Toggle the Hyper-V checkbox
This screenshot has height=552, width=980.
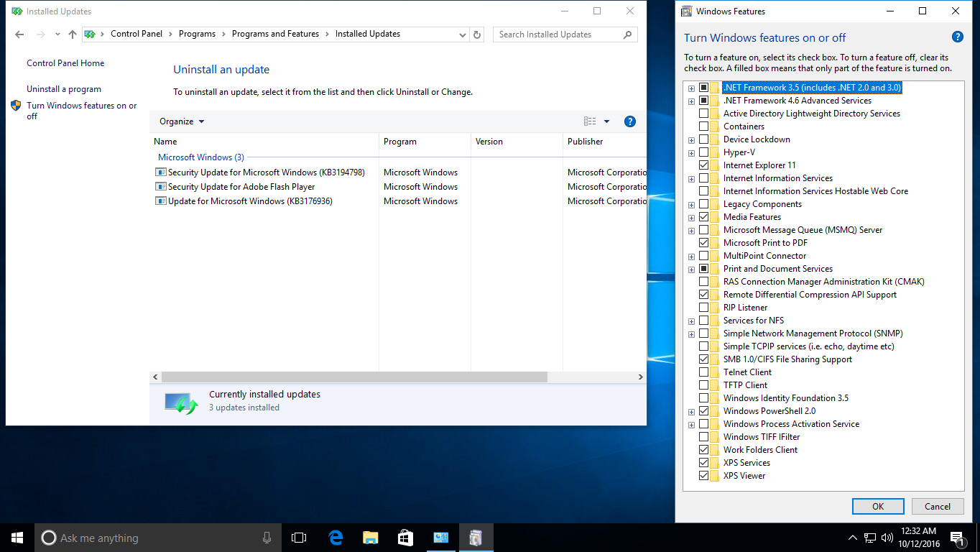pos(703,152)
